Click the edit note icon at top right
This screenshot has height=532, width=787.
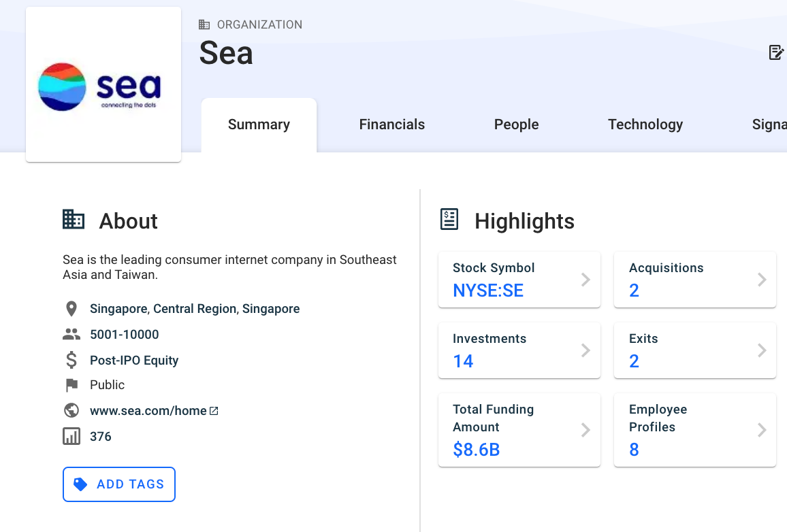tap(776, 52)
